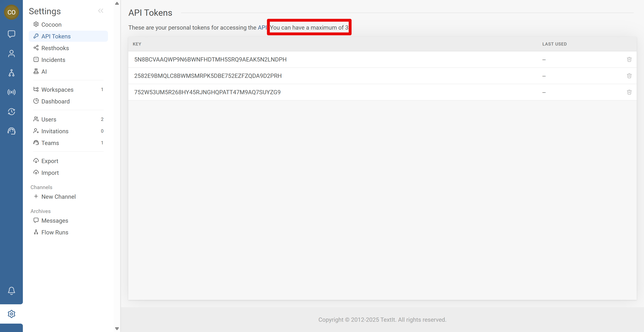Open the Contacts icon in left rail

[11, 53]
